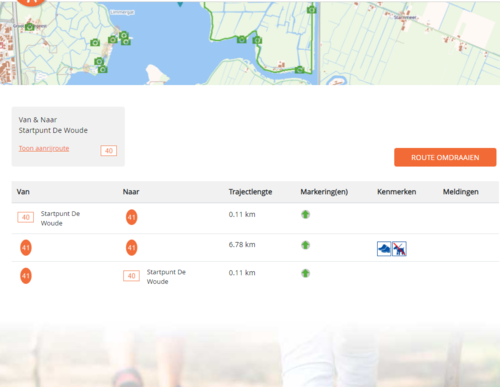Click green arrow marker in the 6.78 km row

click(x=305, y=245)
